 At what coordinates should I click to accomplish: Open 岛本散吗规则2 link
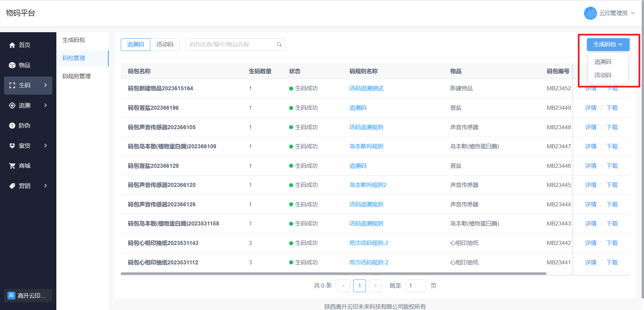coord(368,185)
